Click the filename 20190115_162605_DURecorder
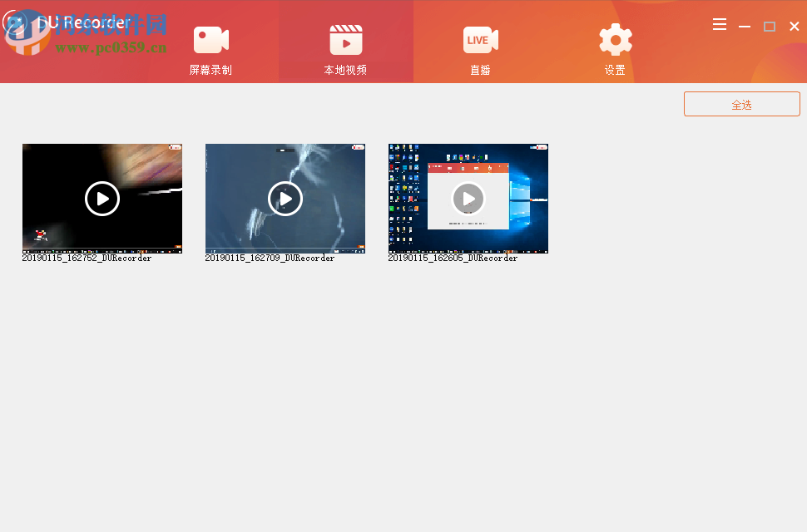 click(x=452, y=258)
